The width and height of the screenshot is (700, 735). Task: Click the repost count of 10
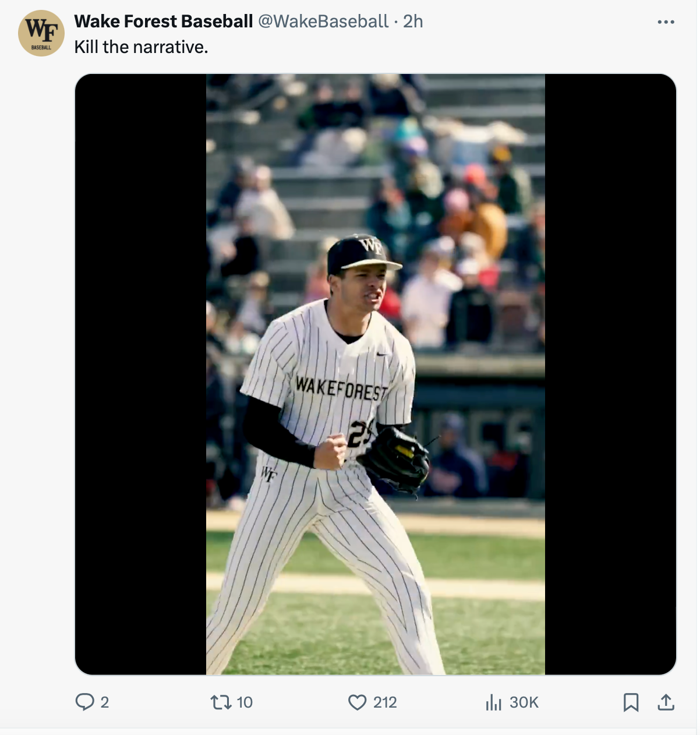[x=245, y=702]
